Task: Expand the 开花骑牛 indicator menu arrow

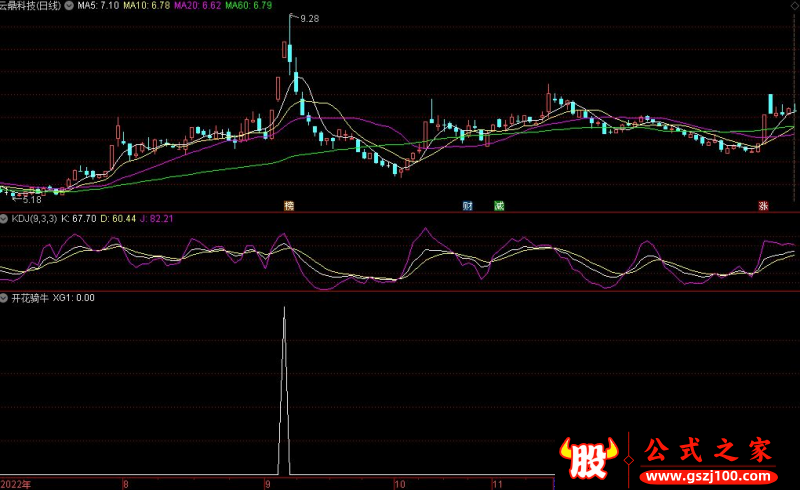Action: pos(5,297)
